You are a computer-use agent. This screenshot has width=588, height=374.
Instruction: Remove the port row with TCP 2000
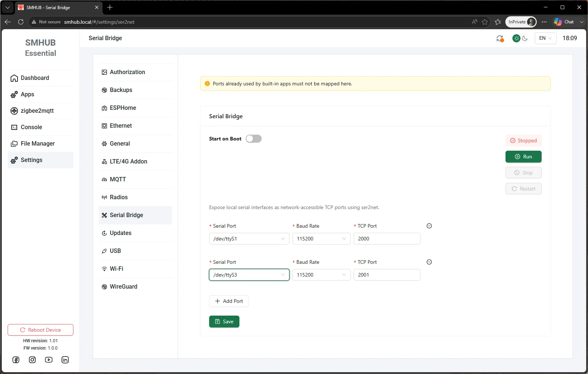[x=429, y=226]
